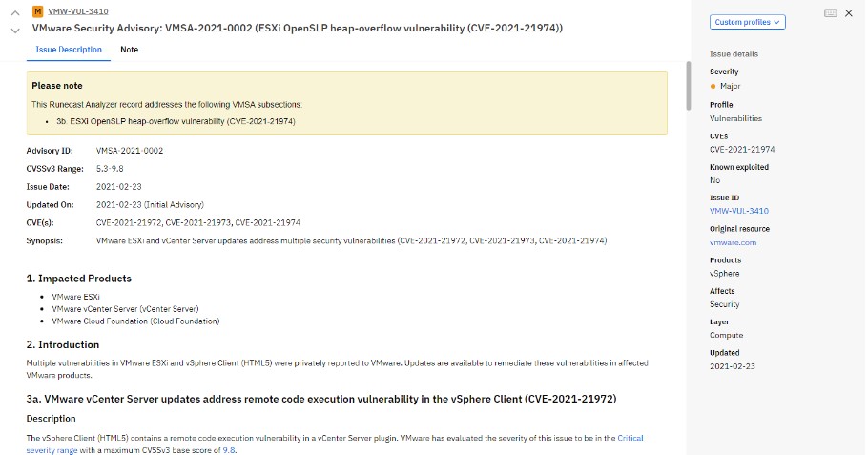Go to next issue with down chevron
The image size is (868, 455).
coord(15,31)
